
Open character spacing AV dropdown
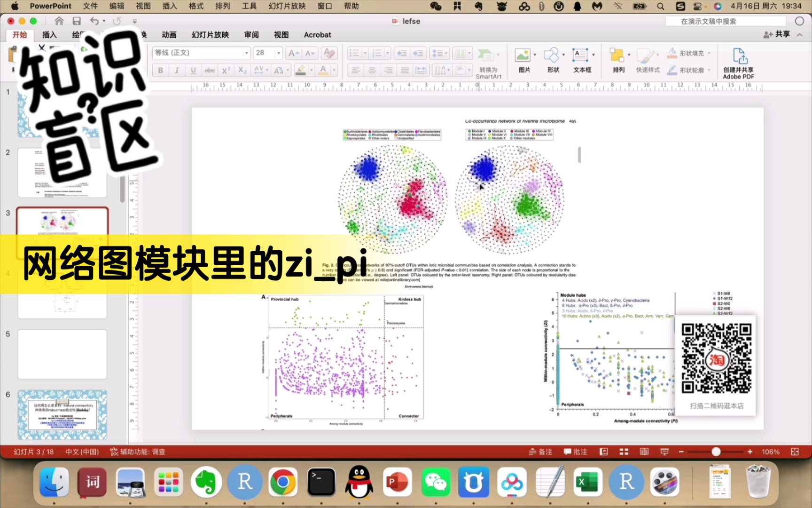pyautogui.click(x=261, y=71)
